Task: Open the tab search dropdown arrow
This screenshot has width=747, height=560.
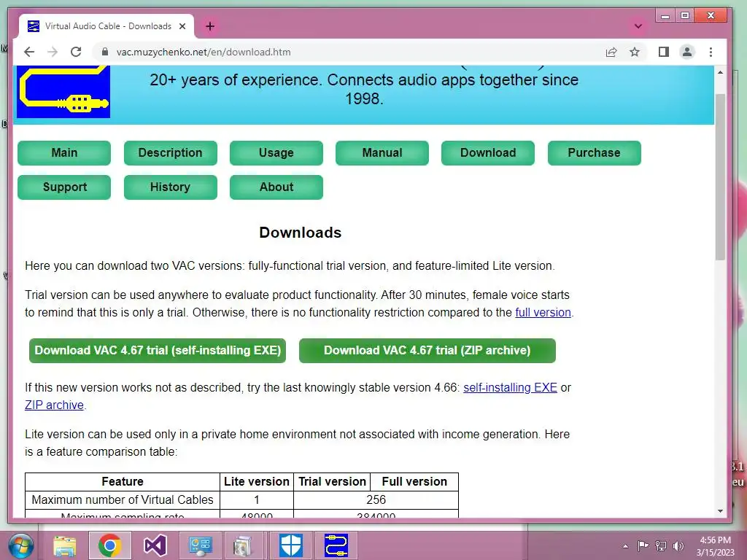Action: tap(638, 26)
